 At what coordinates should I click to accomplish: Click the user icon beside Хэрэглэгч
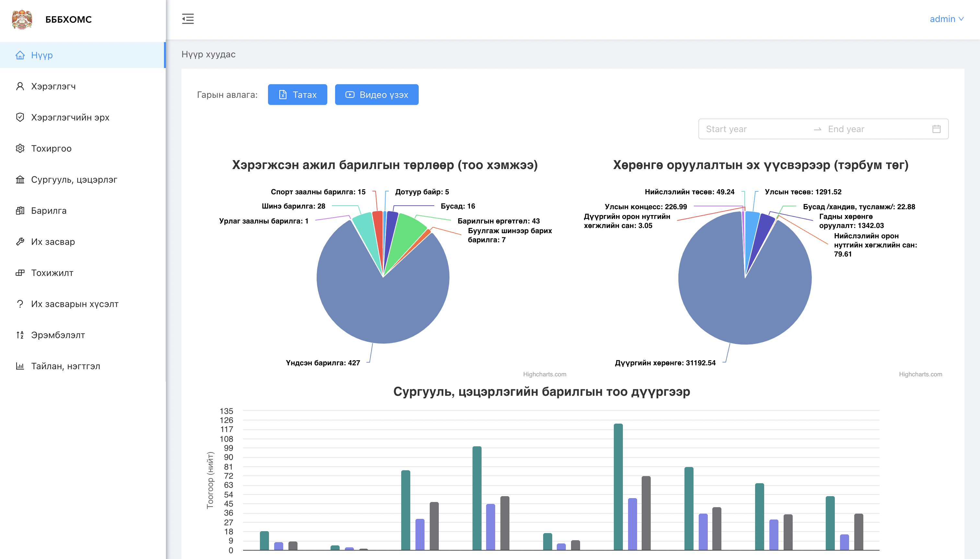20,86
